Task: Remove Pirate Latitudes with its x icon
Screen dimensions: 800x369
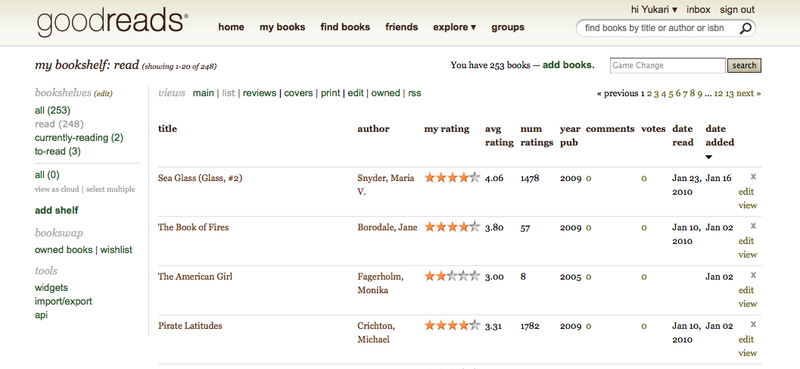Action: [753, 325]
